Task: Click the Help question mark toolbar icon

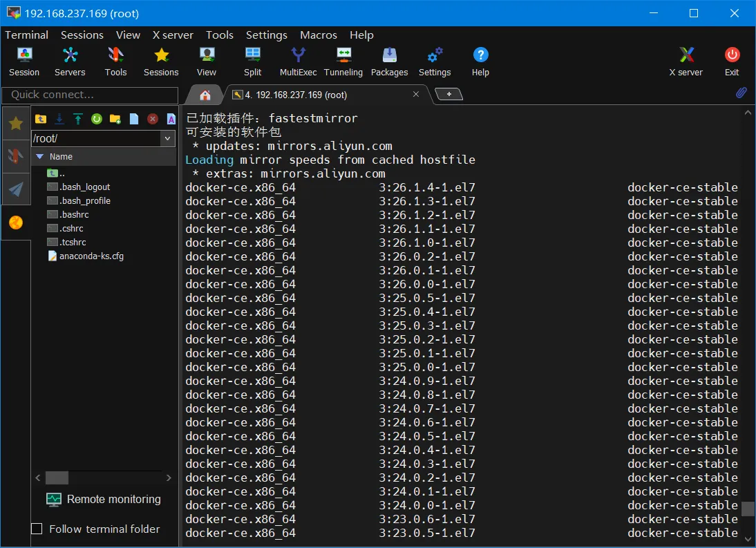Action: pos(480,62)
